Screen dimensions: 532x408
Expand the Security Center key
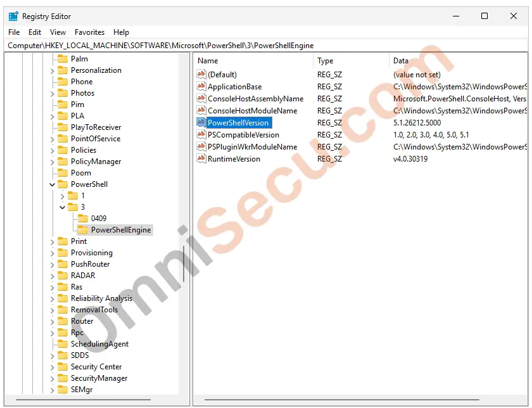52,367
